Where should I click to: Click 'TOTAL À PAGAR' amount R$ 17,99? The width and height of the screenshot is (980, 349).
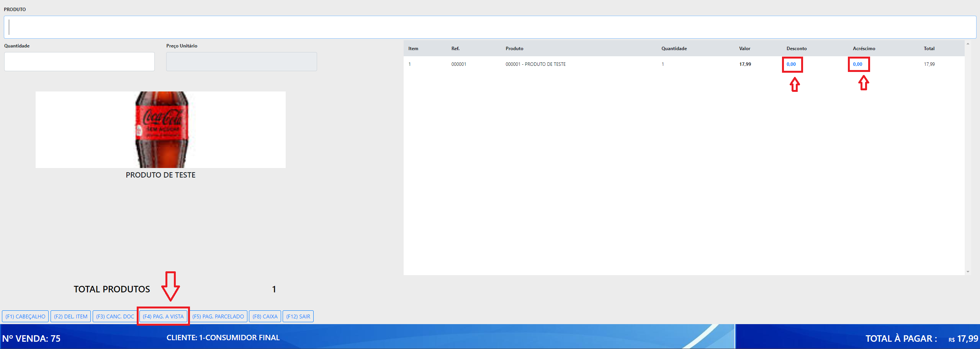pos(963,339)
